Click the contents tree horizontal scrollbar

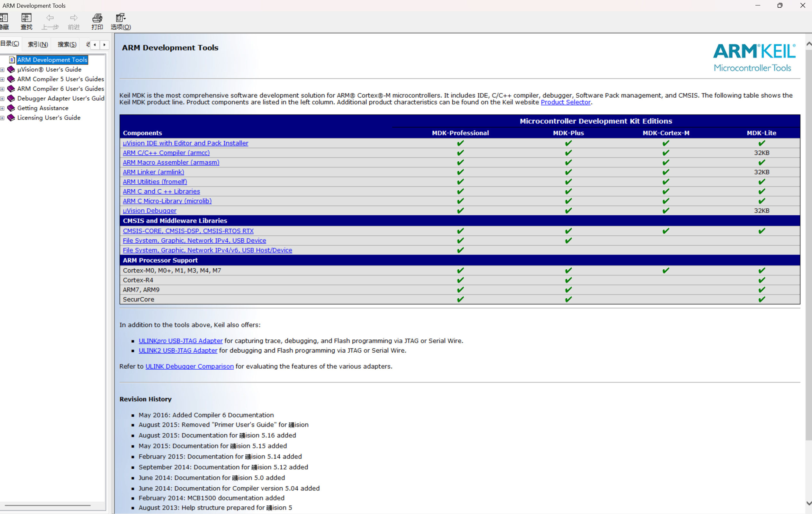tap(48, 506)
